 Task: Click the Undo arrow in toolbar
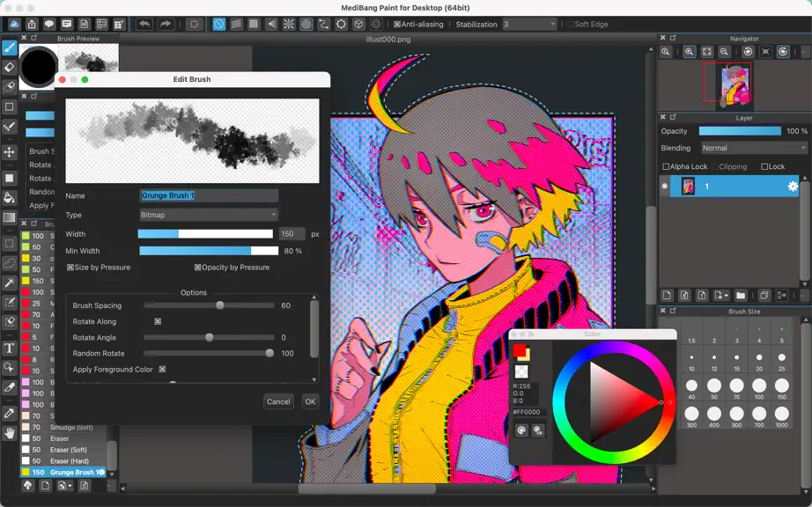144,24
